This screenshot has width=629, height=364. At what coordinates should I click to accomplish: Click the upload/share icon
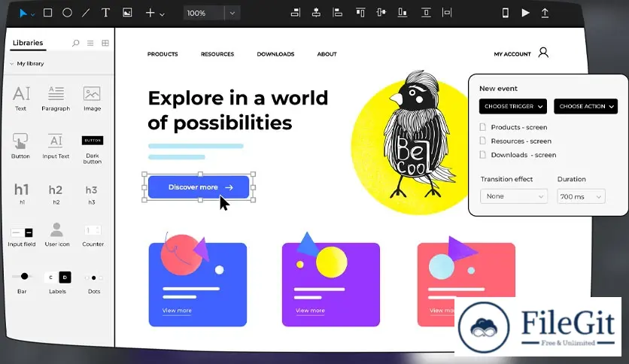click(545, 13)
